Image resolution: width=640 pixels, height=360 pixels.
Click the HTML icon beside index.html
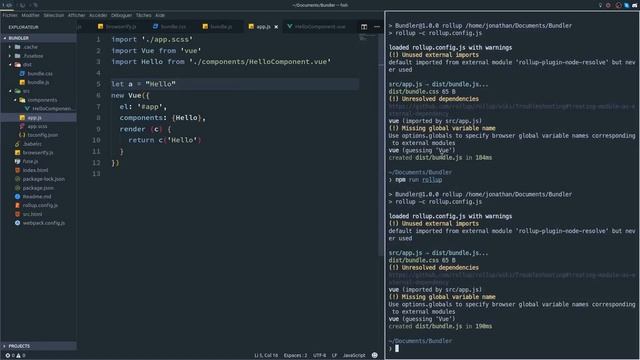click(18, 170)
